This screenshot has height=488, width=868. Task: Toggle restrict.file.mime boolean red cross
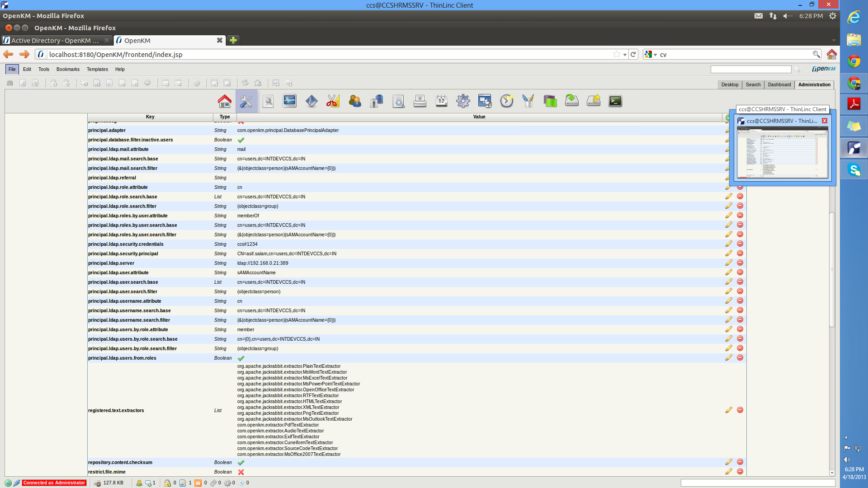241,472
